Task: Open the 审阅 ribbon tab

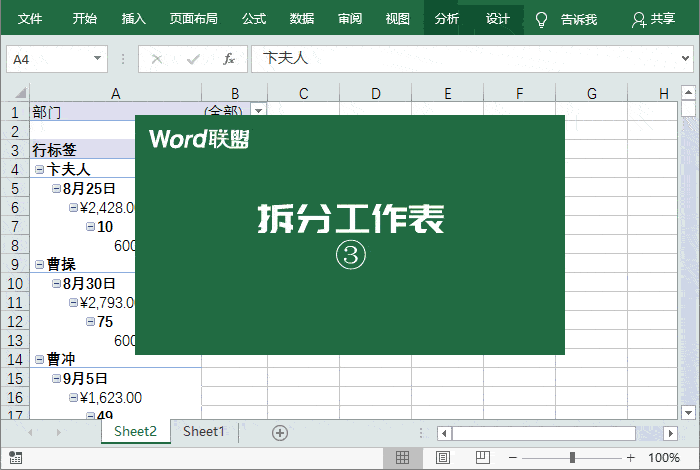Action: pyautogui.click(x=350, y=19)
